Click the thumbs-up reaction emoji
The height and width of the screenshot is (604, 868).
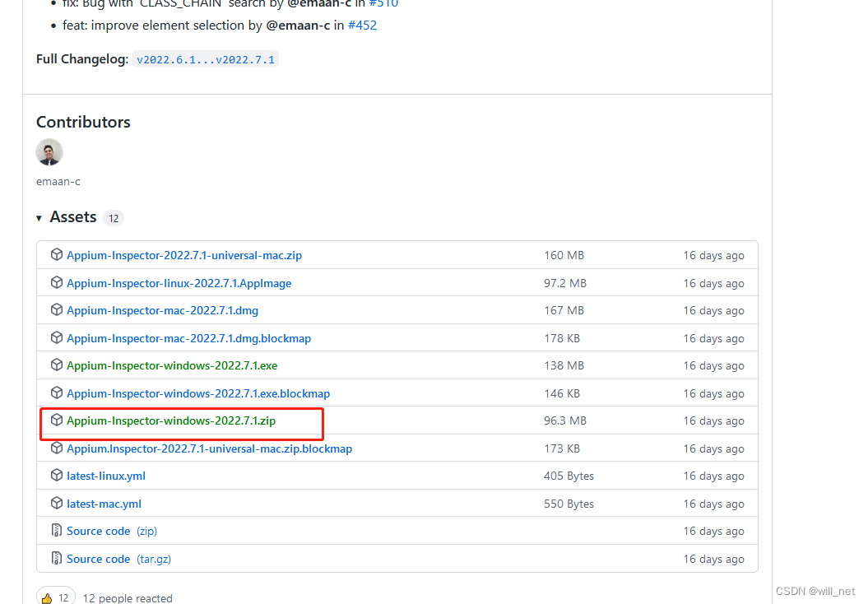[x=47, y=598]
